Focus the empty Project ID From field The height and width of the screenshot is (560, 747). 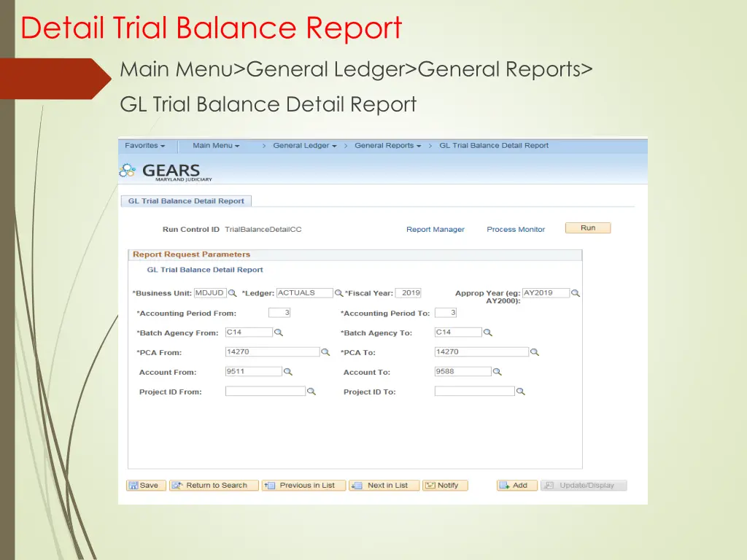coord(266,391)
